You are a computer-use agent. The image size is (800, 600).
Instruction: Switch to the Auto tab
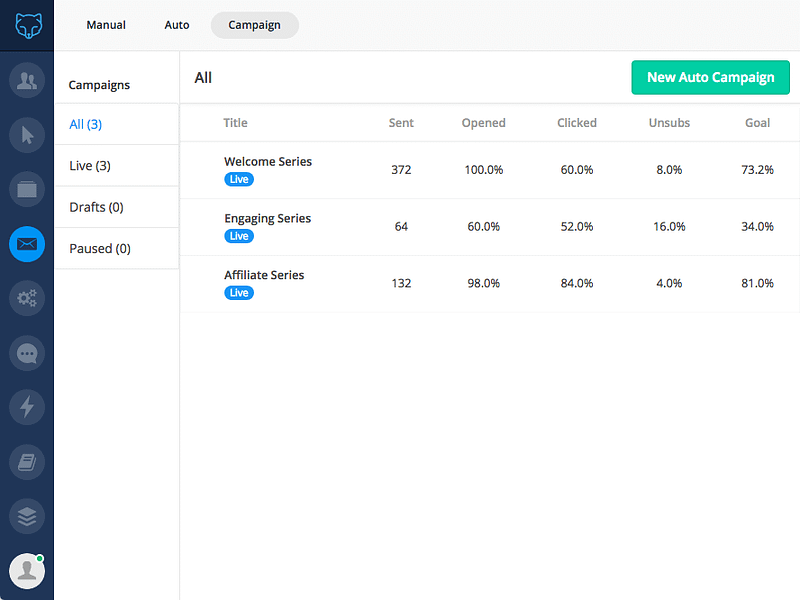(177, 25)
